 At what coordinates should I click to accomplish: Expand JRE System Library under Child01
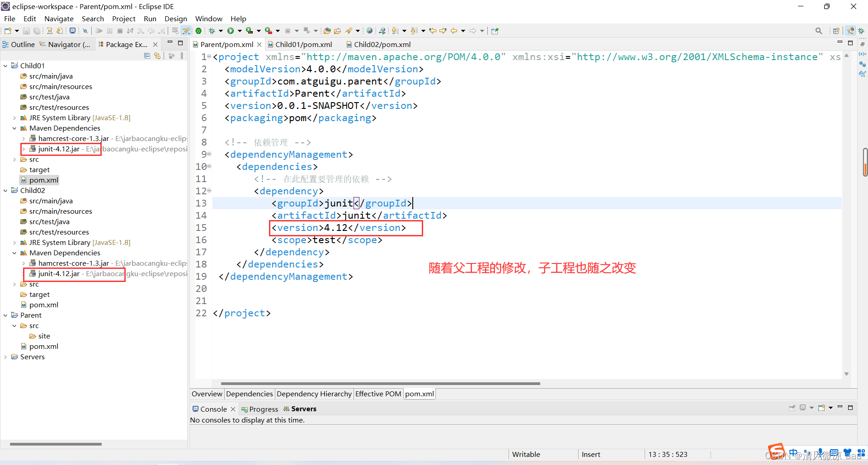tap(14, 118)
